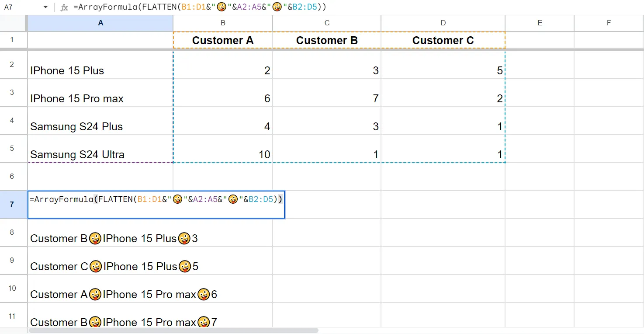This screenshot has width=644, height=334.
Task: Click cell D4 with value 1
Action: [443, 121]
